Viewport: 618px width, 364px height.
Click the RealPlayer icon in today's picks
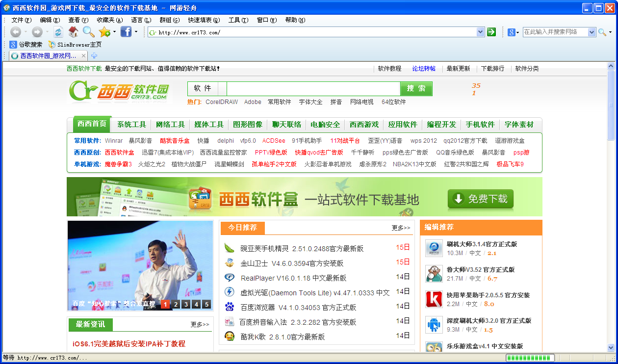click(x=230, y=277)
